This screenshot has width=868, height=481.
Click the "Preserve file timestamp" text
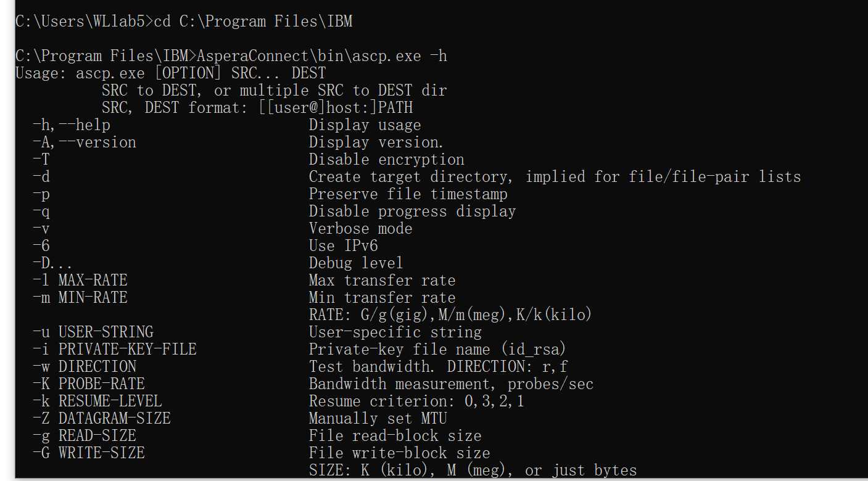[x=408, y=194]
